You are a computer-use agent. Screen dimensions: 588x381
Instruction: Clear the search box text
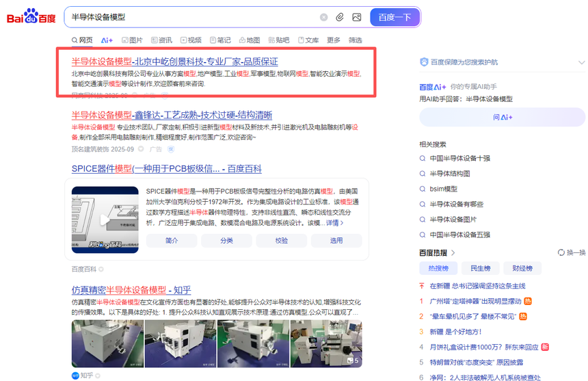(323, 17)
